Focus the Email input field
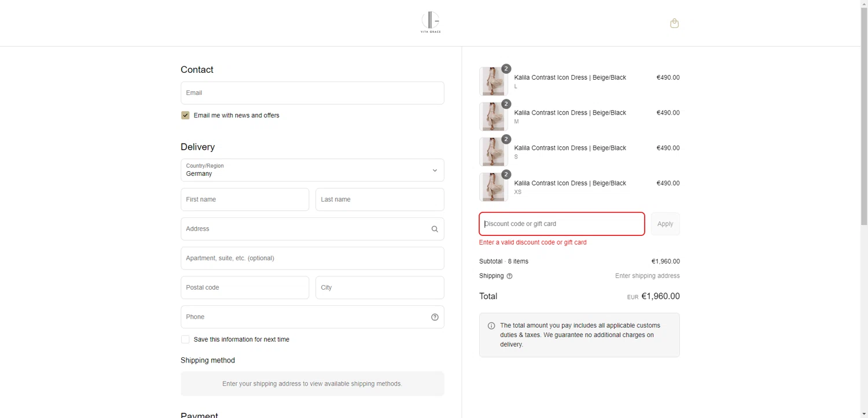The width and height of the screenshot is (868, 418). click(312, 93)
